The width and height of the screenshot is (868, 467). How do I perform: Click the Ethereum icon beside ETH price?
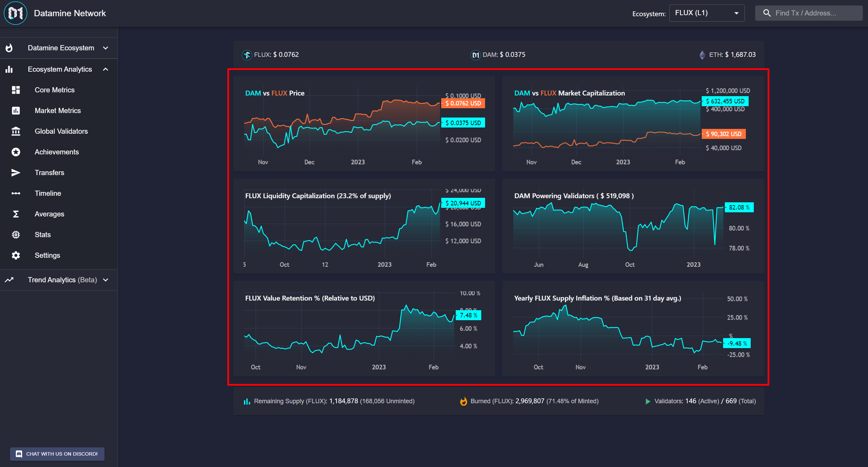(702, 55)
